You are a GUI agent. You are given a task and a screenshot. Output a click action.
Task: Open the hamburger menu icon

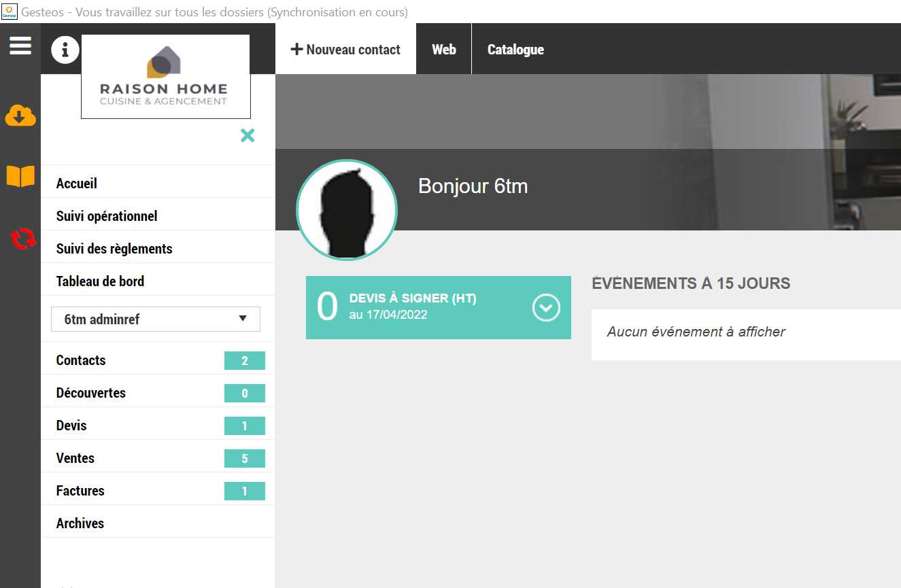tap(20, 46)
